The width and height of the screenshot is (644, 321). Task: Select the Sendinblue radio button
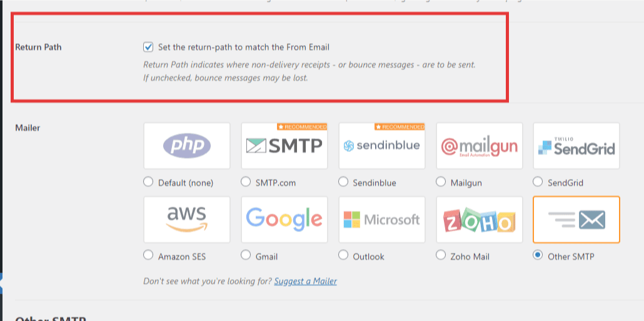pos(343,181)
